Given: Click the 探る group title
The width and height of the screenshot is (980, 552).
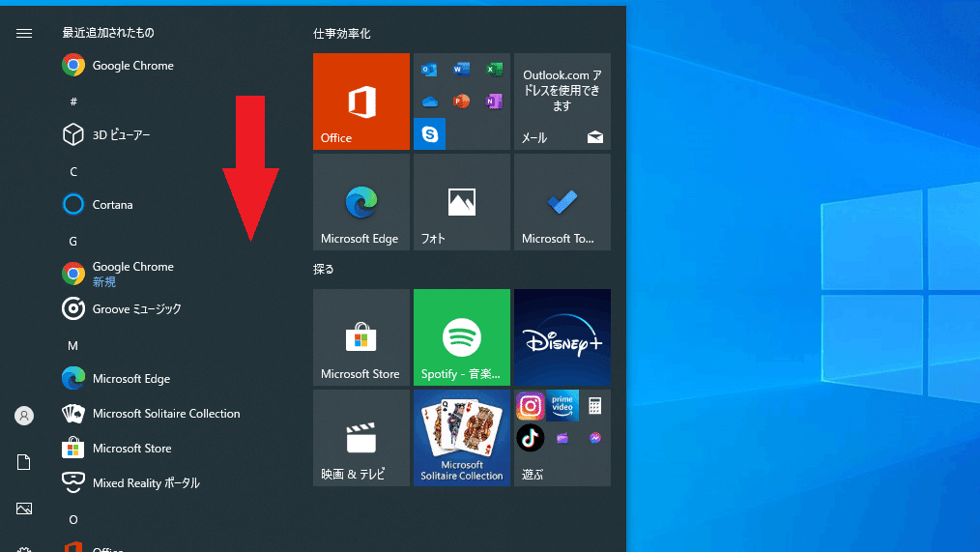Looking at the screenshot, I should 324,269.
